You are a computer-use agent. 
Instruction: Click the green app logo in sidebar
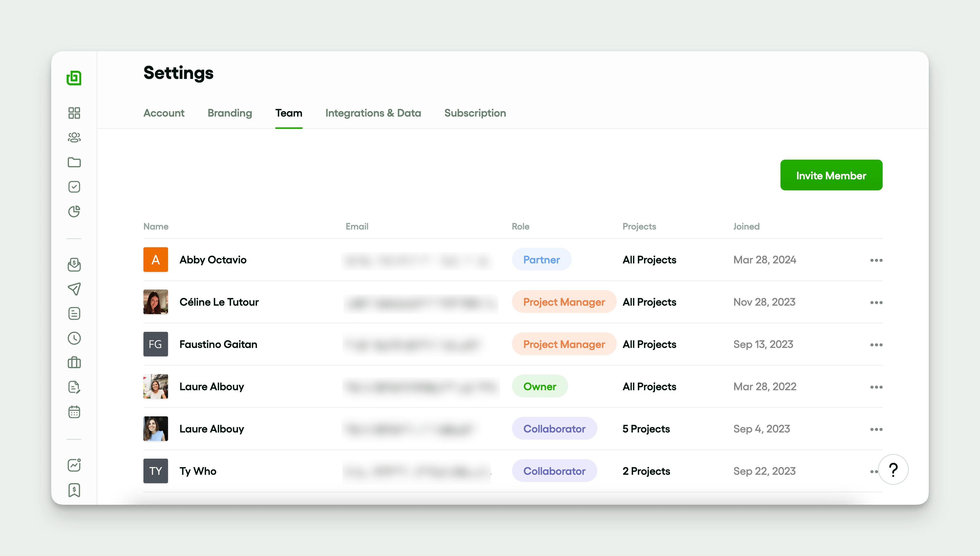[x=74, y=78]
